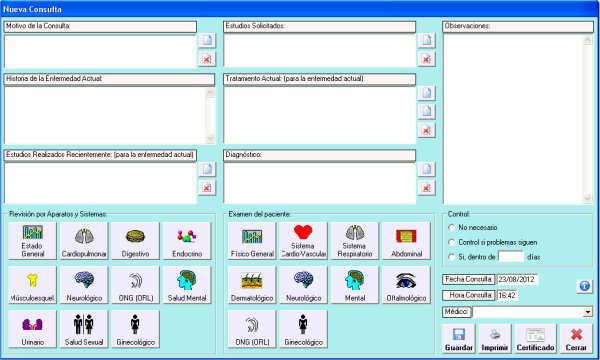Open Neurológico under Revisión por Aparatos

click(x=84, y=285)
